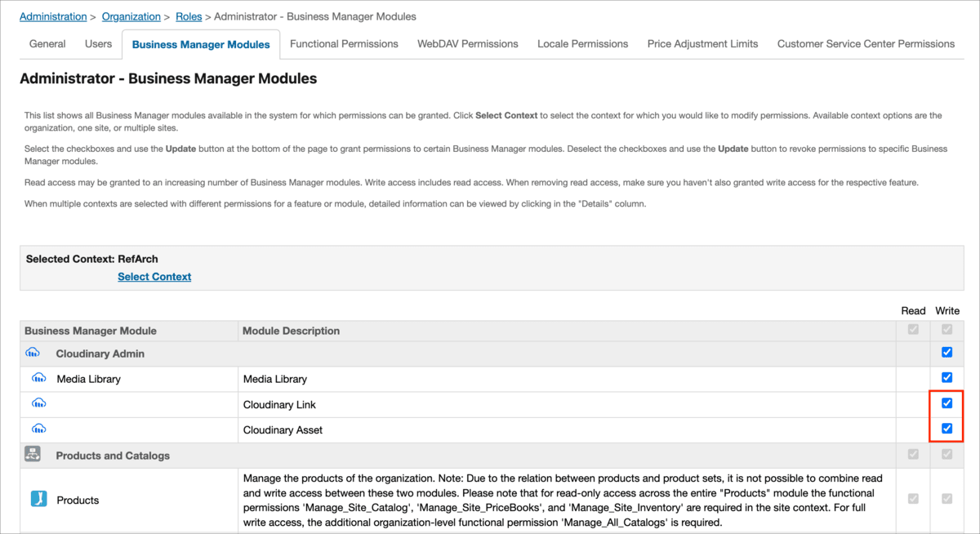980x534 pixels.
Task: Toggle Write checkbox for Cloudinary Asset
Action: tap(947, 429)
